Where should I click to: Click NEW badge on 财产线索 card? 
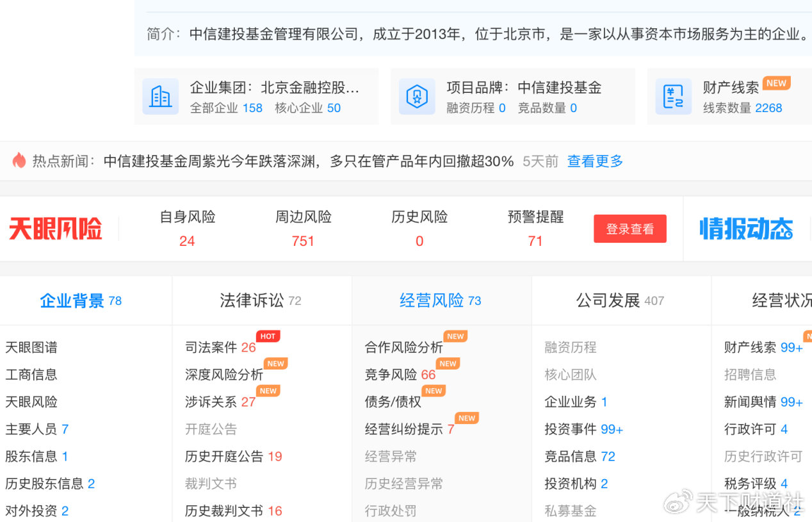(x=776, y=83)
